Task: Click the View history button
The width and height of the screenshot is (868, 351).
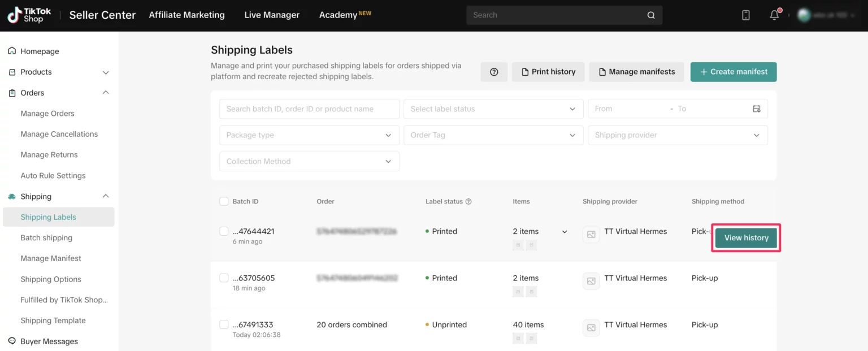Action: 746,238
